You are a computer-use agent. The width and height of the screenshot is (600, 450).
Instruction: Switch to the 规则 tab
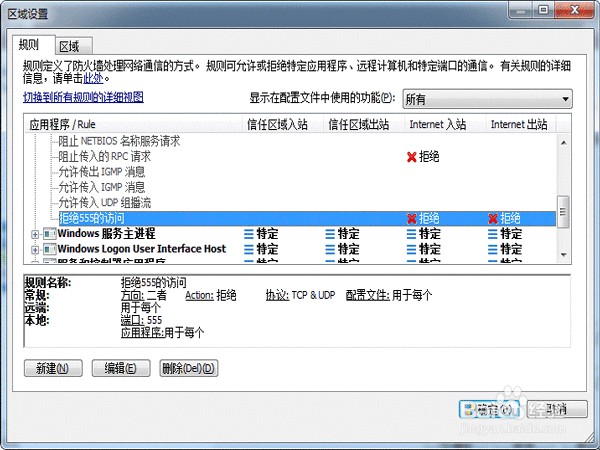33,45
